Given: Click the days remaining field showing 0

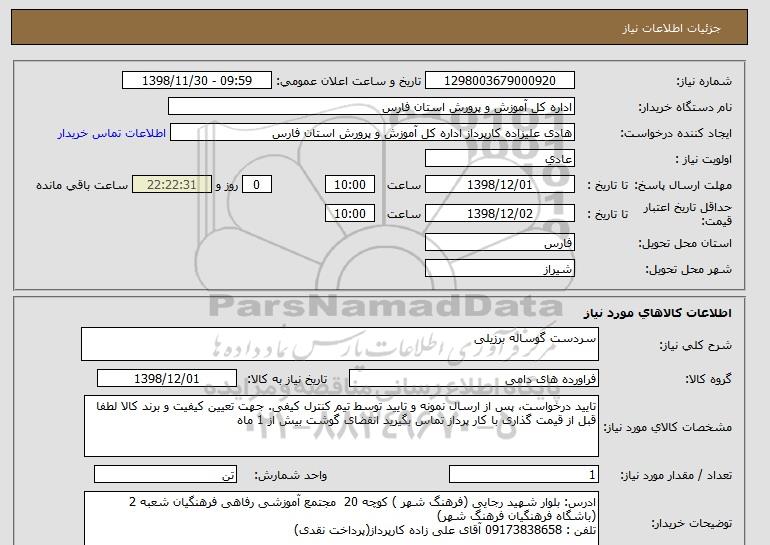Looking at the screenshot, I should click(x=256, y=185).
